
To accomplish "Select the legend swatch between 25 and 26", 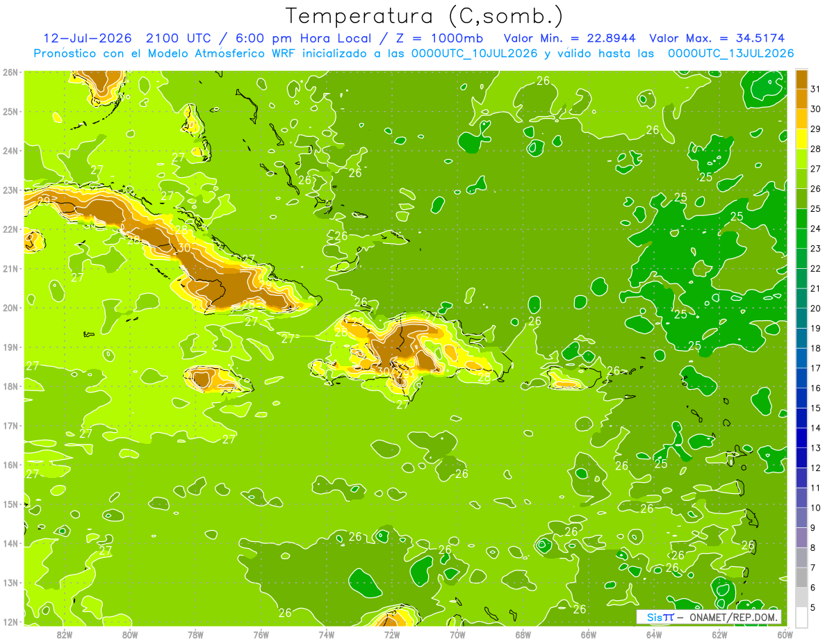I will click(x=801, y=199).
